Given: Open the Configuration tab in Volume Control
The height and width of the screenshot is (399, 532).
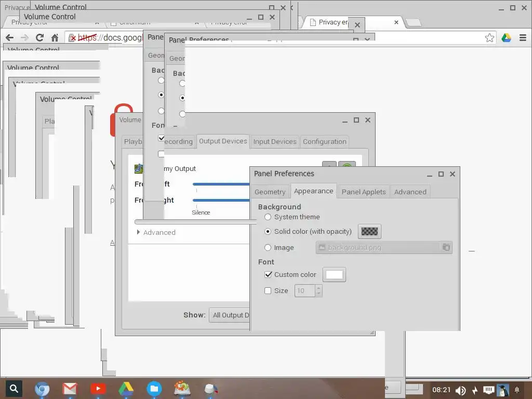Looking at the screenshot, I should pyautogui.click(x=325, y=141).
